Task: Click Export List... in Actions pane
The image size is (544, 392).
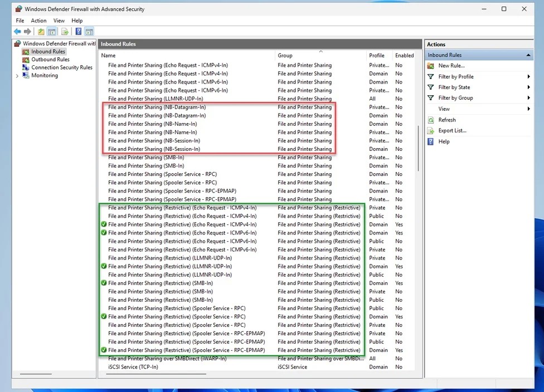Action: [x=452, y=130]
